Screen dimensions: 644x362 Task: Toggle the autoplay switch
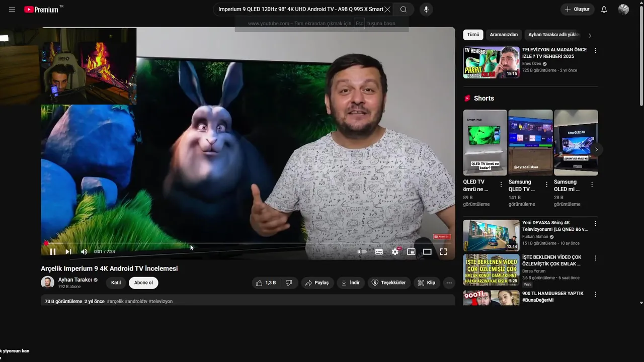pos(362,252)
